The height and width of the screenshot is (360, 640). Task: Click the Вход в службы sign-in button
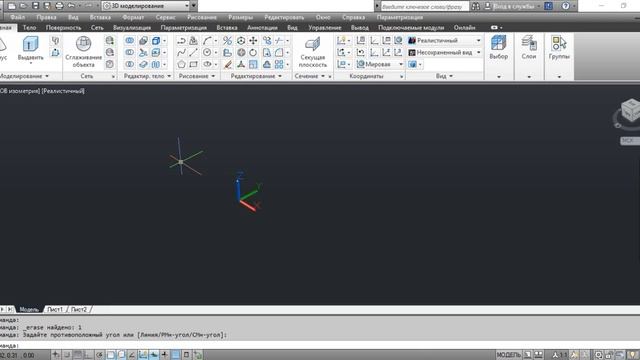coord(513,6)
